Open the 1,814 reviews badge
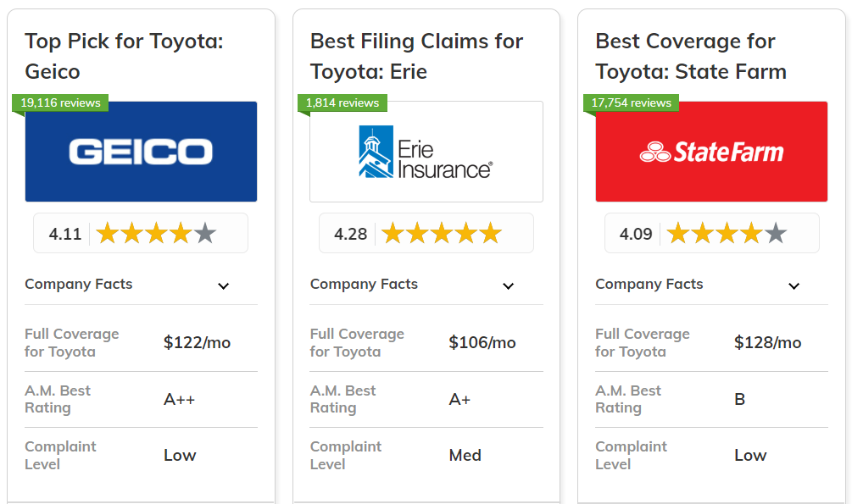Image resolution: width=852 pixels, height=504 pixels. click(x=342, y=102)
